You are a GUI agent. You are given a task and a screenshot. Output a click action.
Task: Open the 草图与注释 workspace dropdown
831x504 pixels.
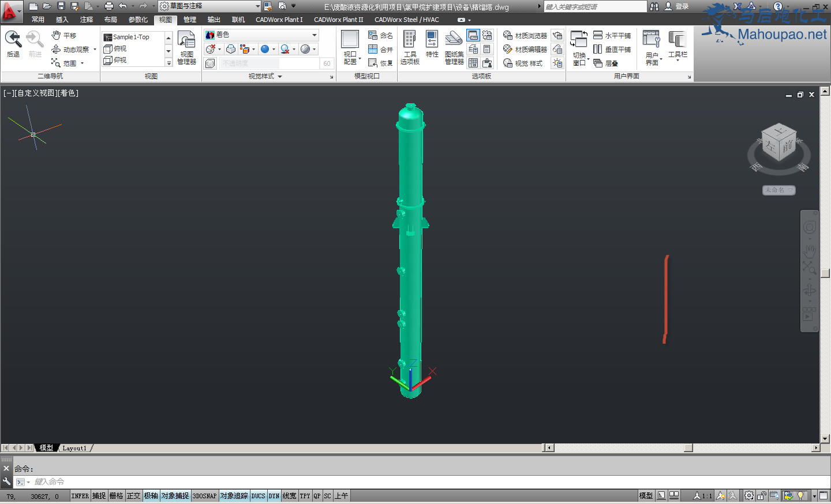click(209, 6)
